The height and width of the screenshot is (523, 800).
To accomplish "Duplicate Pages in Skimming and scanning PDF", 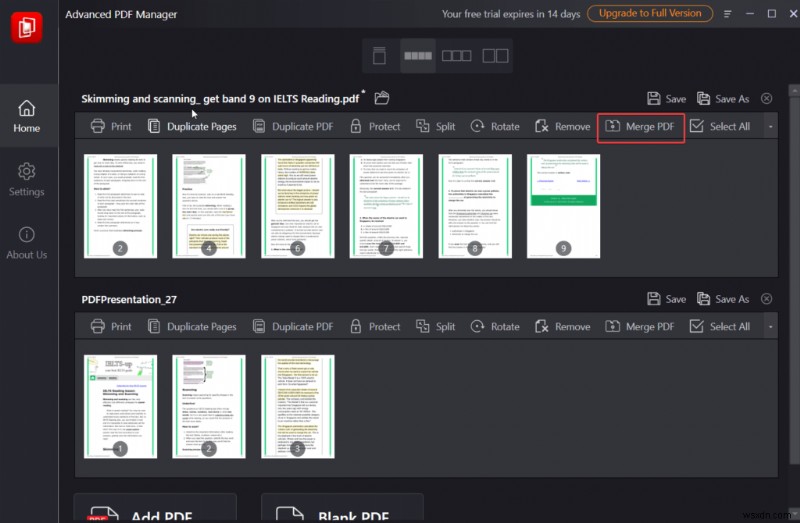I will (x=192, y=127).
